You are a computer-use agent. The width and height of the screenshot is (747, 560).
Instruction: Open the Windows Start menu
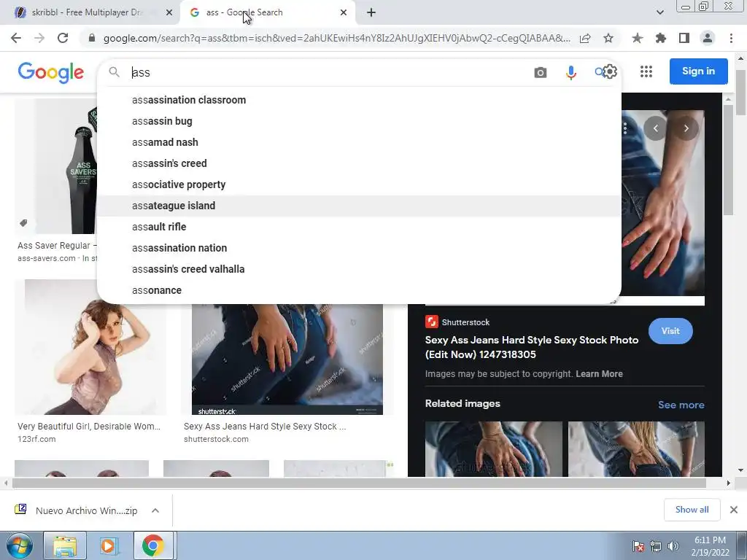18,545
